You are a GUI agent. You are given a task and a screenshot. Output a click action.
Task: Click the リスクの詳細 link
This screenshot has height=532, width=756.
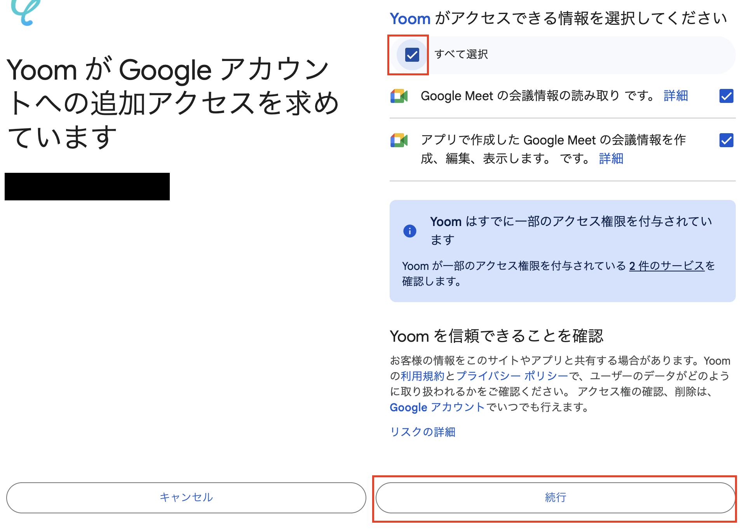tap(423, 432)
